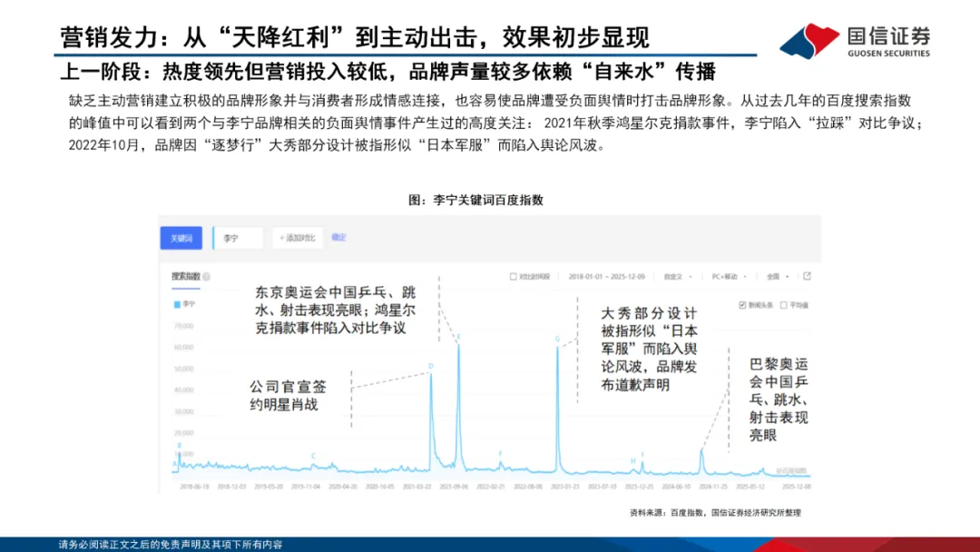Image resolution: width=980 pixels, height=552 pixels.
Task: Click news marker B on the chart
Action: coord(180,446)
